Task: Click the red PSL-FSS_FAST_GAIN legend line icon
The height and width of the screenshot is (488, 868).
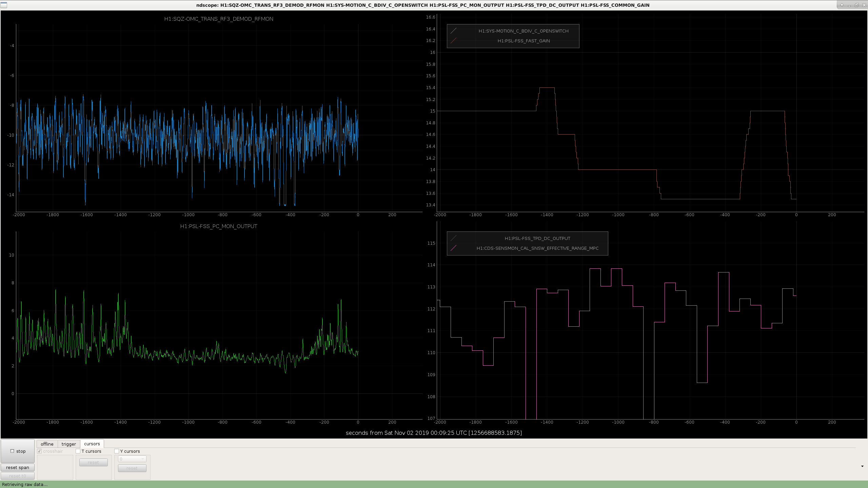Action: [x=453, y=41]
